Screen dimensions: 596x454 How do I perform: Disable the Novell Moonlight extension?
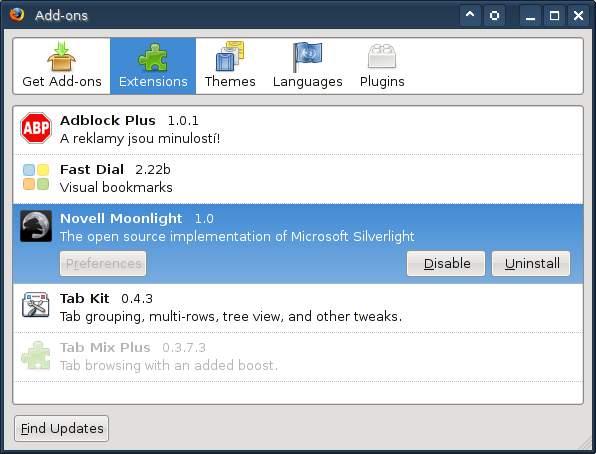pyautogui.click(x=446, y=263)
